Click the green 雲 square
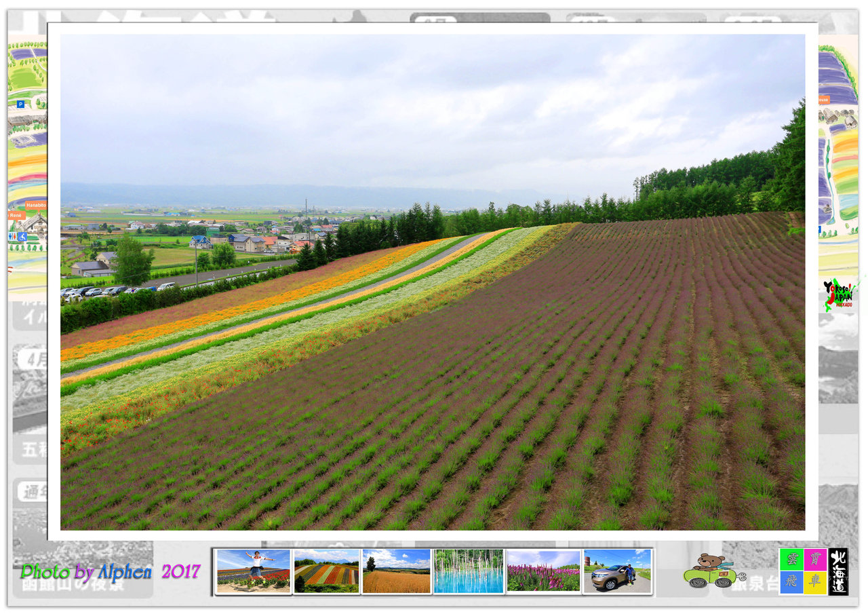The width and height of the screenshot is (868, 614). [x=791, y=560]
